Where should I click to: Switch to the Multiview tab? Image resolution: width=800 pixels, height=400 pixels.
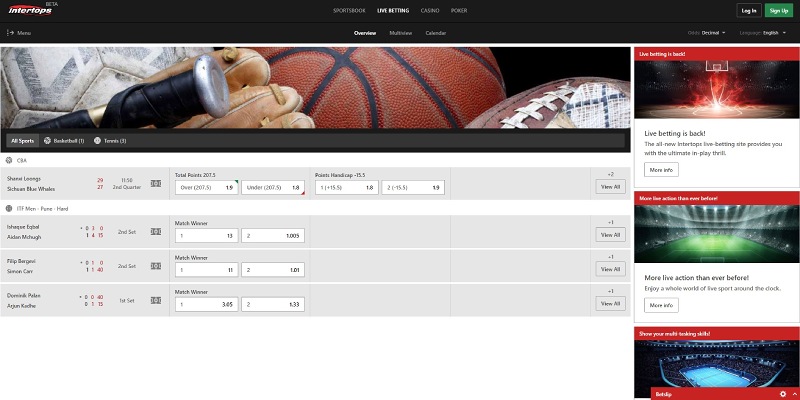click(400, 33)
